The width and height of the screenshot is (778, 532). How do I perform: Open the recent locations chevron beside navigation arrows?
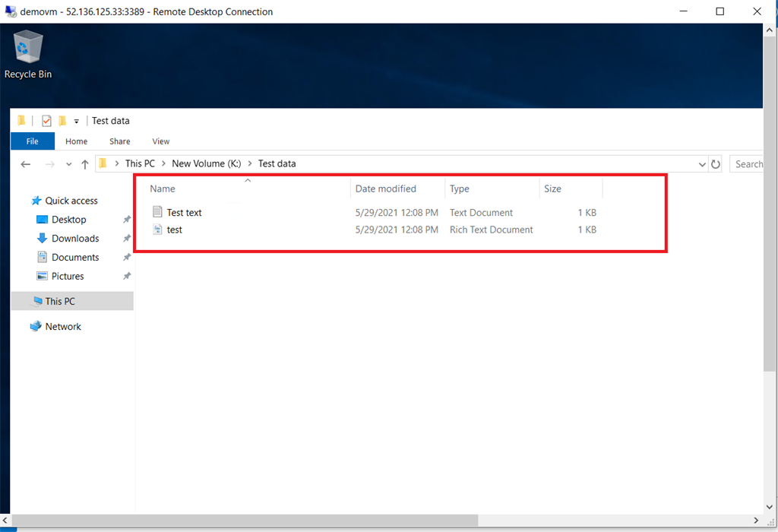[x=68, y=163]
